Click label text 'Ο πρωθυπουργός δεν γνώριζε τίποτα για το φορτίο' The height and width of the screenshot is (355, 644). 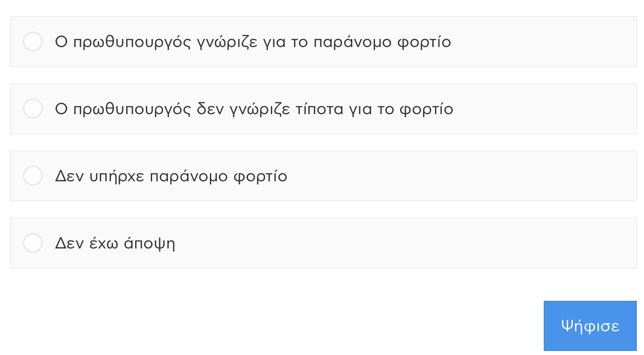point(254,109)
